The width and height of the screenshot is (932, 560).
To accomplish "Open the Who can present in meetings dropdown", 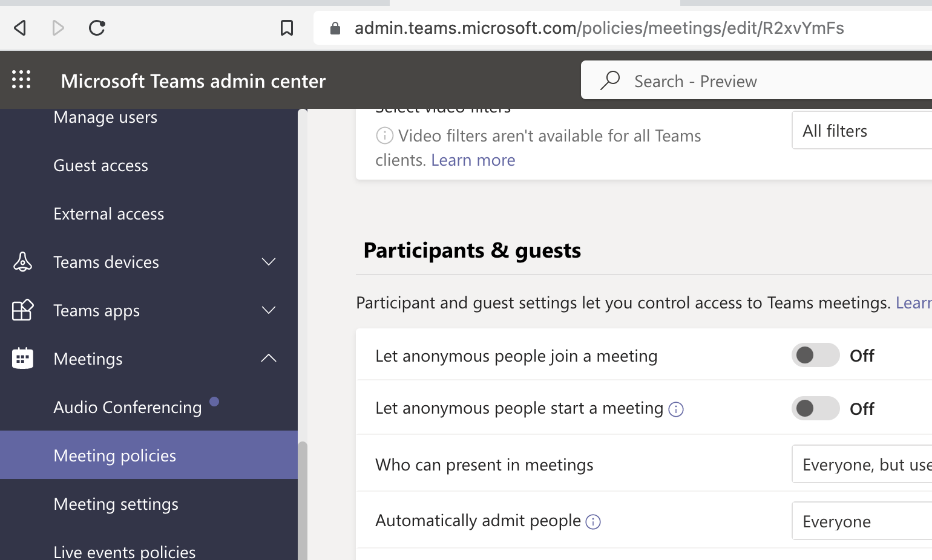I will (862, 464).
